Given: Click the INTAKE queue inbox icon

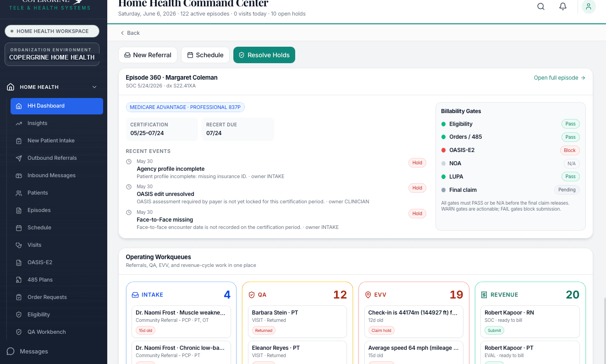Looking at the screenshot, I should (135, 295).
